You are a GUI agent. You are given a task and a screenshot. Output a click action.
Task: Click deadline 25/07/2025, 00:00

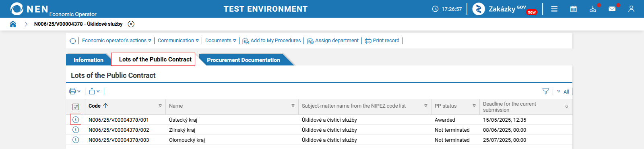[504, 140]
